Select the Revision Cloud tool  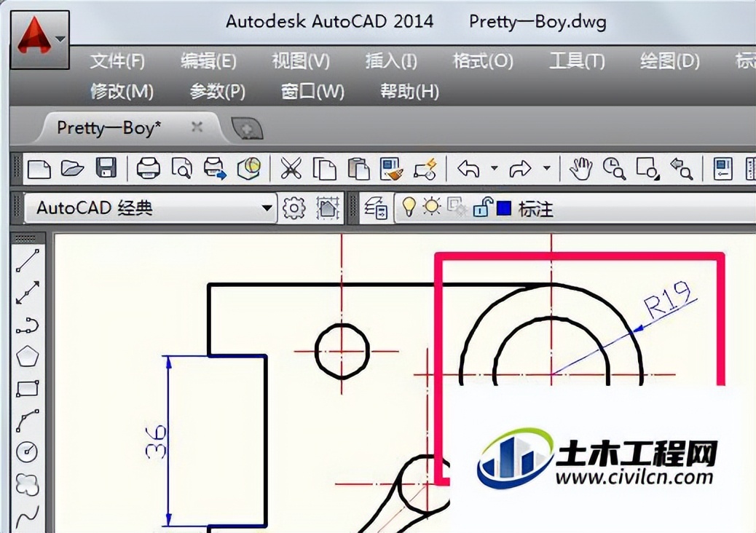pos(28,483)
